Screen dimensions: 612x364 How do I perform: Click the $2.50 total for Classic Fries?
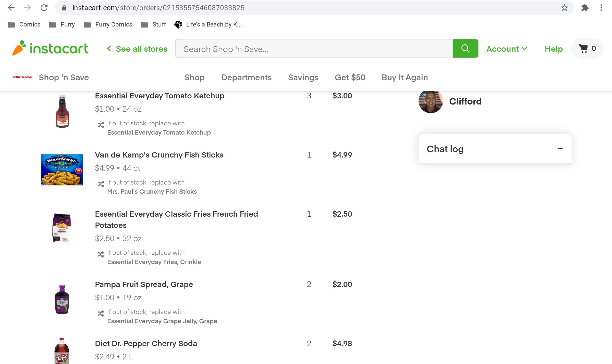click(342, 214)
